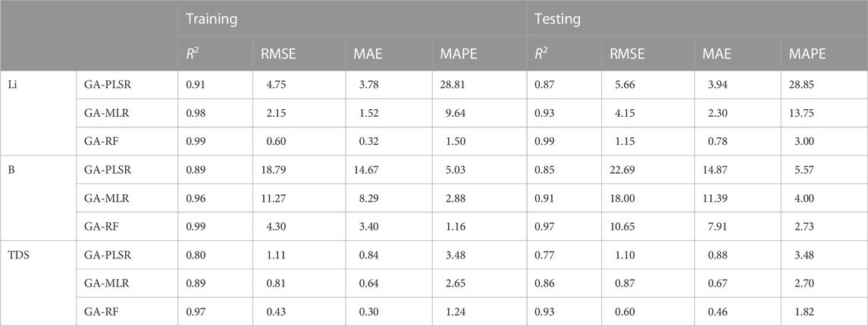The height and width of the screenshot is (326, 868).
Task: Click the GA-RF label in TDS group
Action: (102, 312)
